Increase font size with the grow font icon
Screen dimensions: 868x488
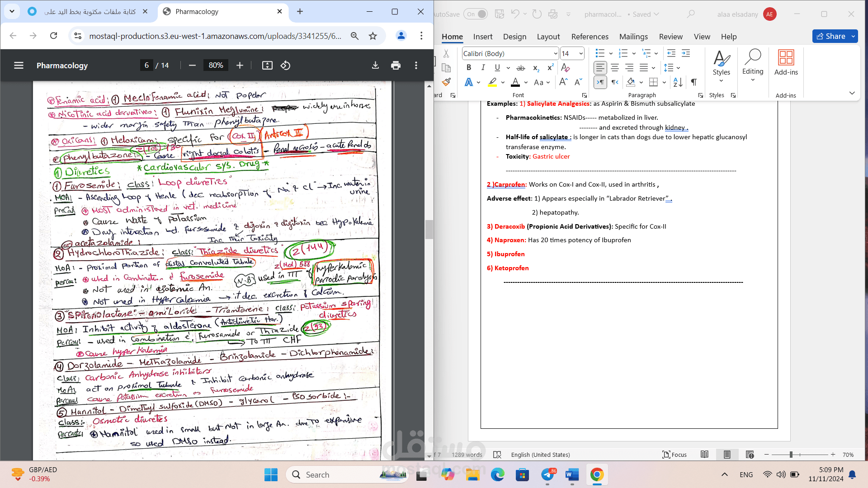coord(563,82)
